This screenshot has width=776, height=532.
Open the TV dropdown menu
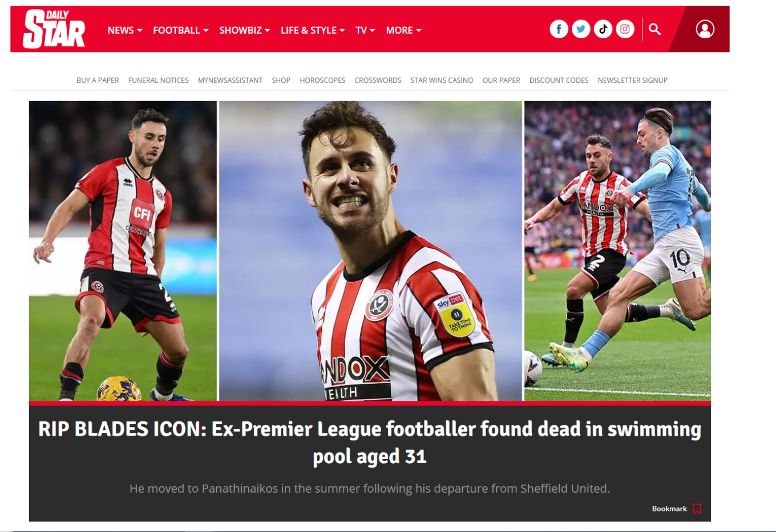coord(365,30)
